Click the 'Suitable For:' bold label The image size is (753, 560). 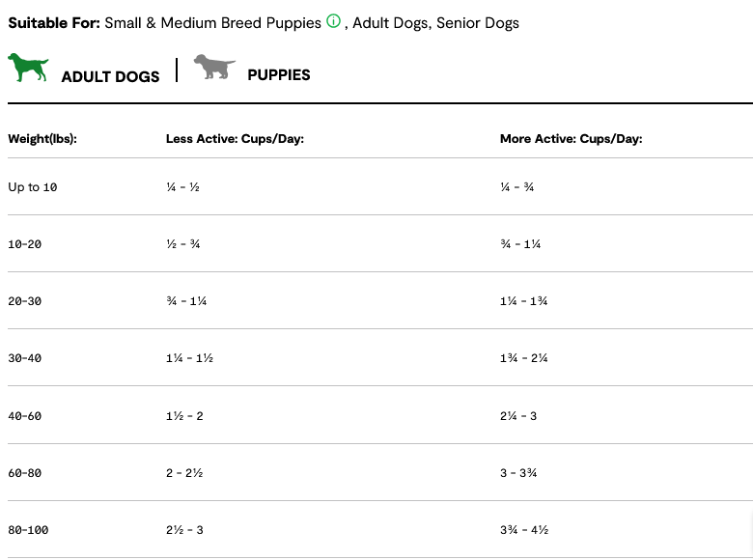pos(54,22)
